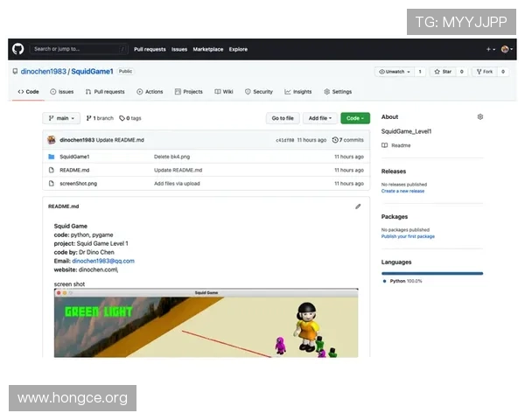525x420 pixels.
Task: Open the README.md file name
Action: 74,170
